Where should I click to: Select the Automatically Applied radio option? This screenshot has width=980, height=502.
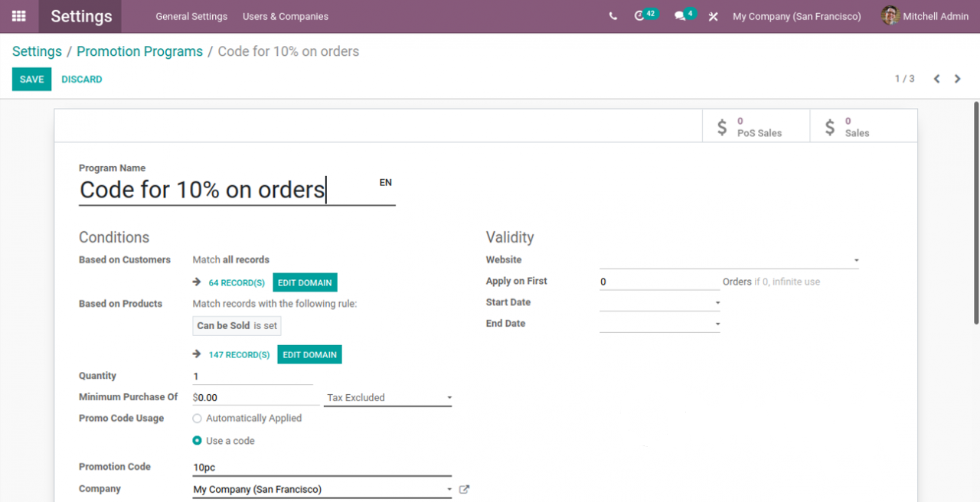(198, 419)
